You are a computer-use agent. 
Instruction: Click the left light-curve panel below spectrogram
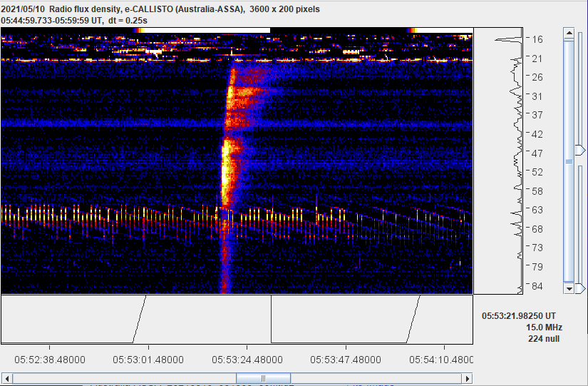pyautogui.click(x=135, y=320)
